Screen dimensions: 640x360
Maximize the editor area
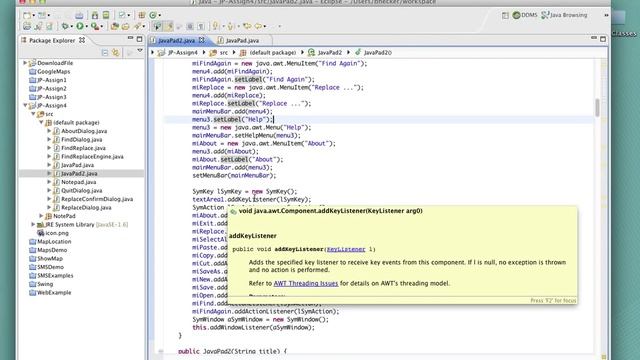click(603, 39)
